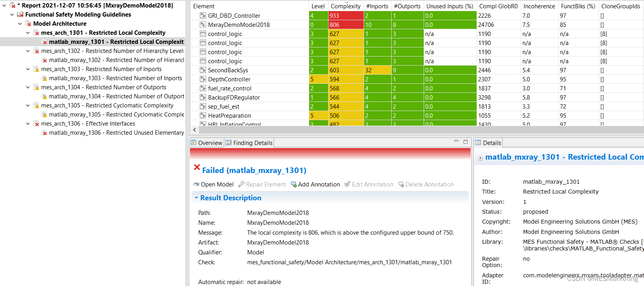This screenshot has width=644, height=286.
Task: Click the Open Model arrow icon
Action: (x=196, y=184)
